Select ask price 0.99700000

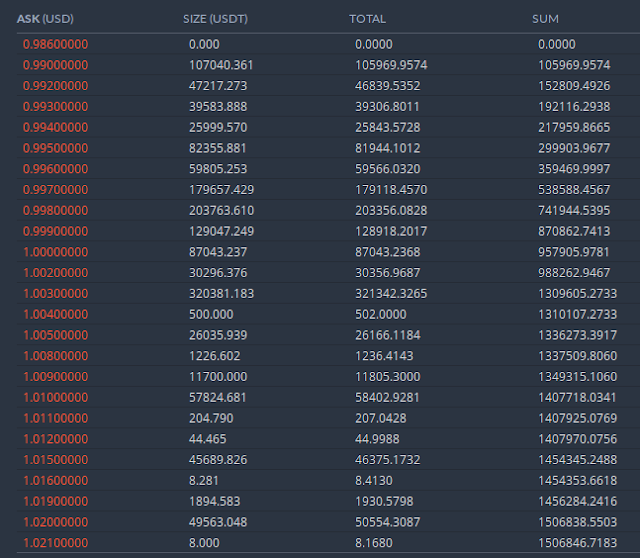click(56, 189)
